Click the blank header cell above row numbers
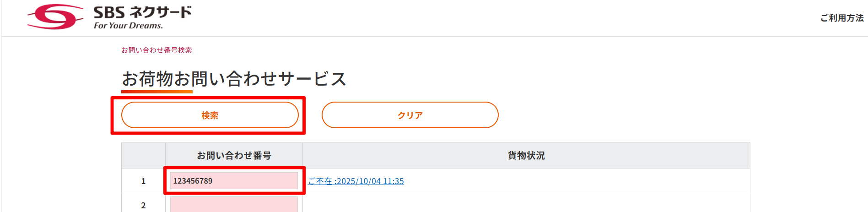868x212 pixels. coord(143,156)
